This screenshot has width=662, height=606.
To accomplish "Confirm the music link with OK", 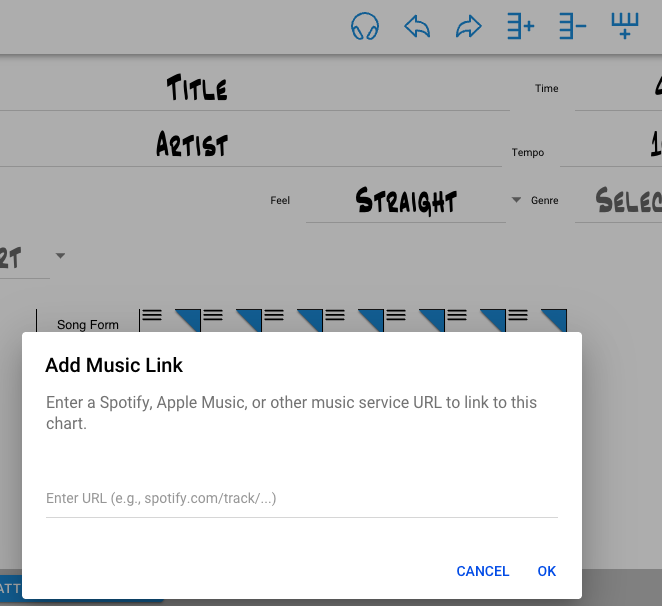I will [x=546, y=571].
